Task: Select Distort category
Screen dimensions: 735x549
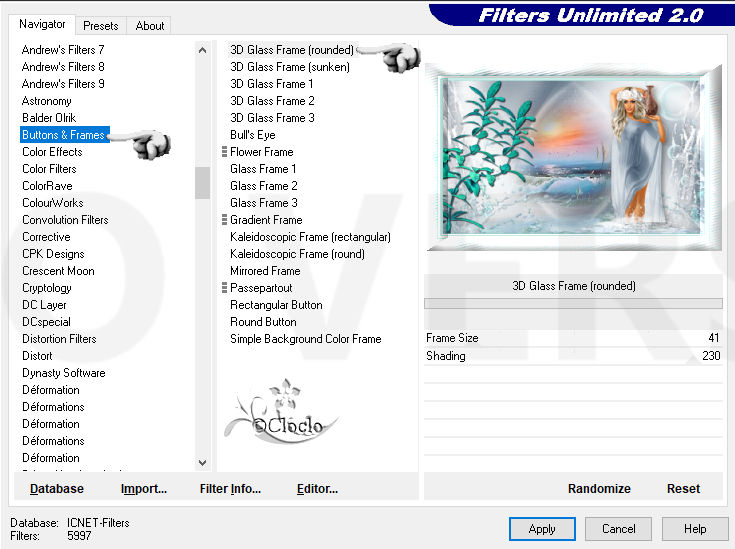Action: tap(37, 356)
